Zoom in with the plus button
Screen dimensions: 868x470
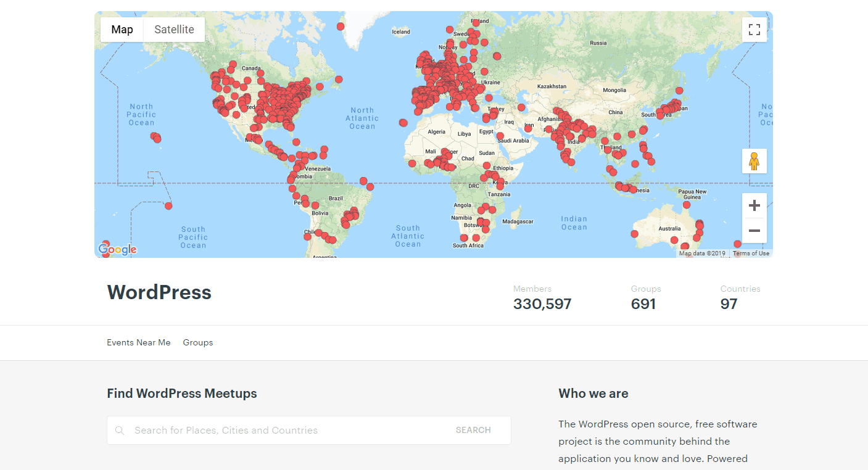[x=754, y=205]
